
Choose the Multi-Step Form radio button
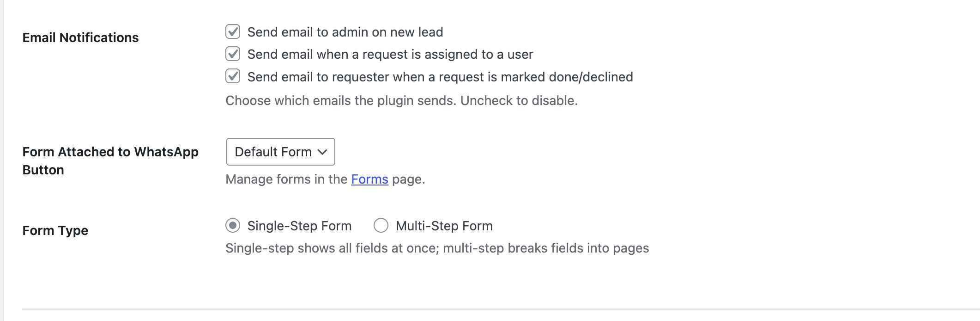point(381,226)
